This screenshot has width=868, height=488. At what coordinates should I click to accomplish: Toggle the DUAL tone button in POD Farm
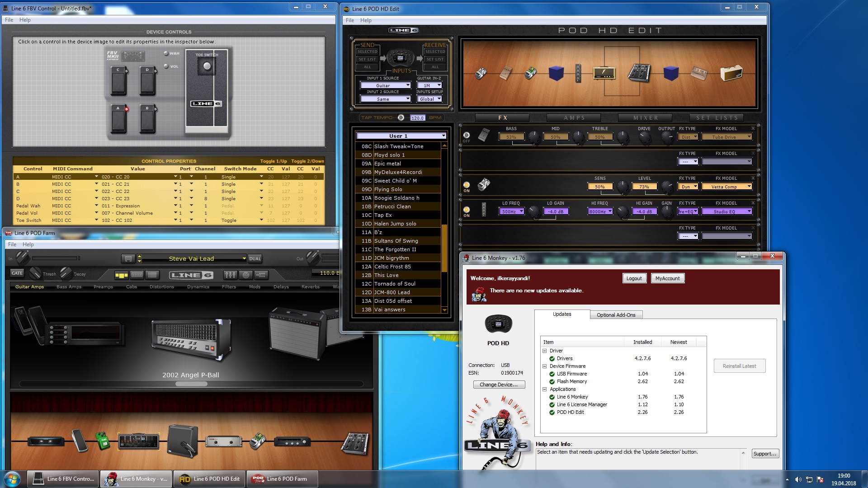(255, 259)
